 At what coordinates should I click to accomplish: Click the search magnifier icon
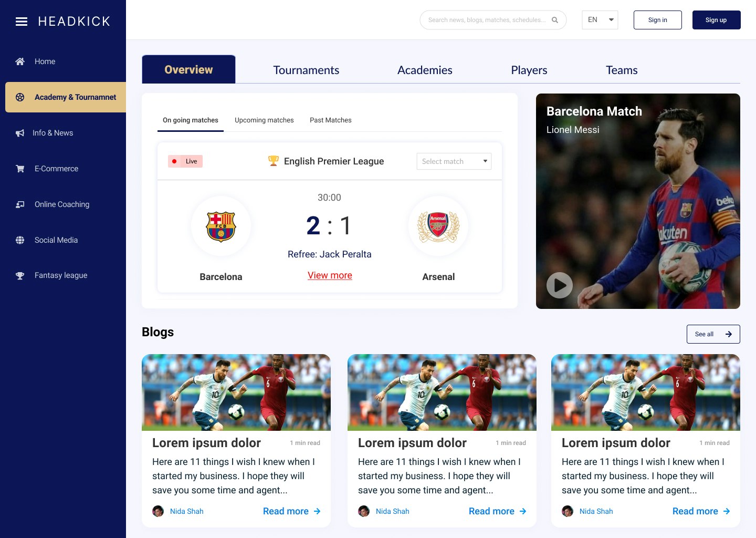555,20
